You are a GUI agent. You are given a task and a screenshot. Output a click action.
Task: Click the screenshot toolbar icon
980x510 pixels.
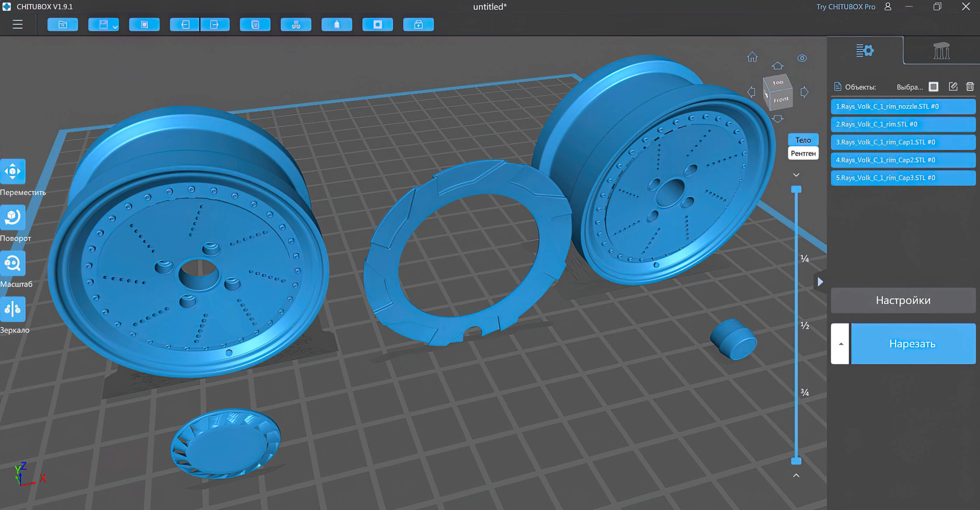pos(144,25)
